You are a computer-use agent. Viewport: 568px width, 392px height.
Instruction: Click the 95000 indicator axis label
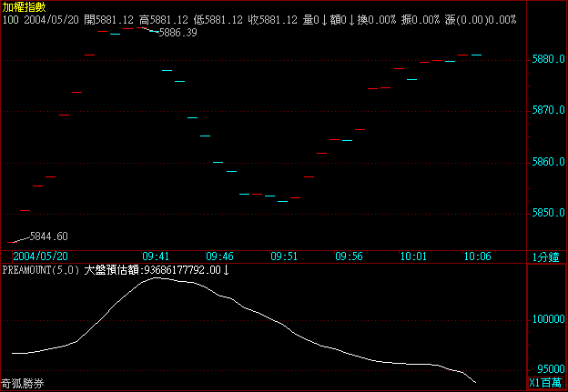[551, 369]
